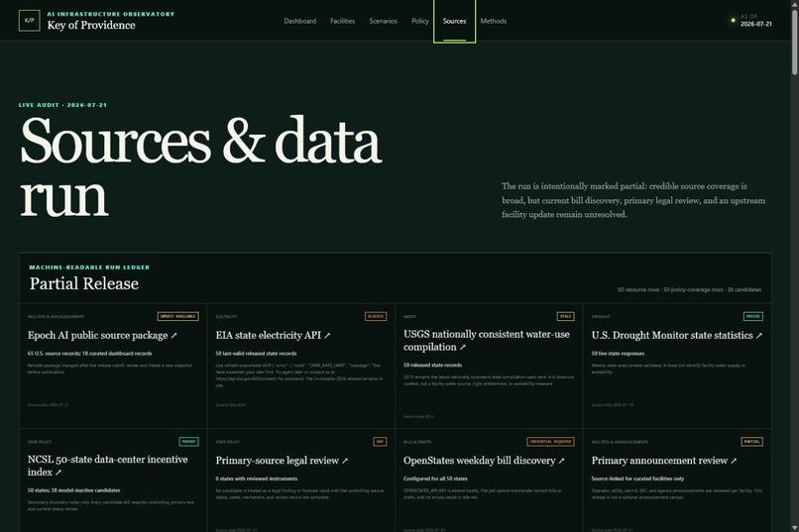Open the Methods tab
The image size is (799, 532).
coord(494,21)
